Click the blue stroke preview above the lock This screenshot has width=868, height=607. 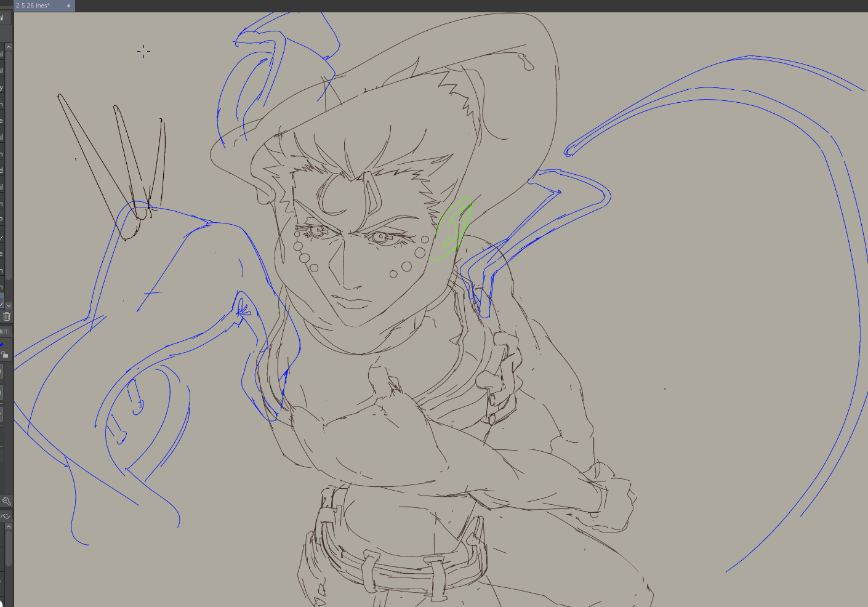pos(2,344)
